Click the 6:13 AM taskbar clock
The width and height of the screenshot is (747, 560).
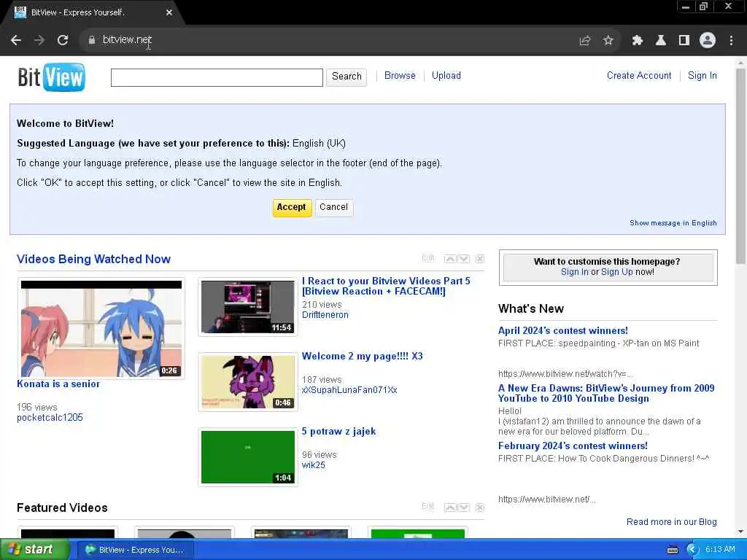click(x=720, y=550)
